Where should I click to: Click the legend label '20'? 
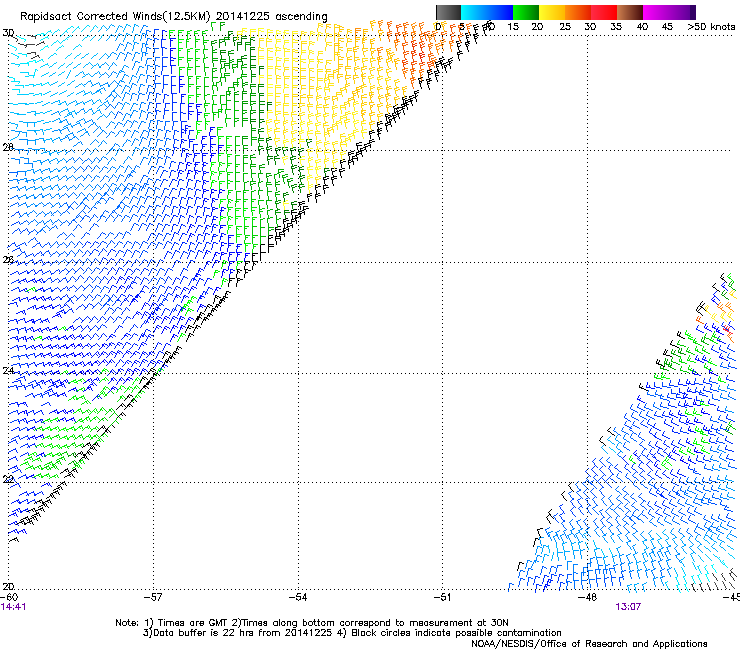point(537,27)
